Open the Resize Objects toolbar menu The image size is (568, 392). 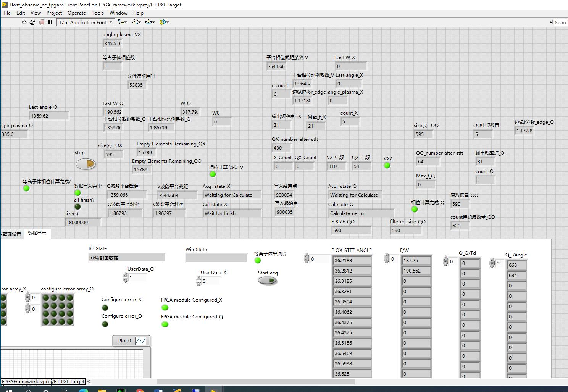tap(150, 23)
